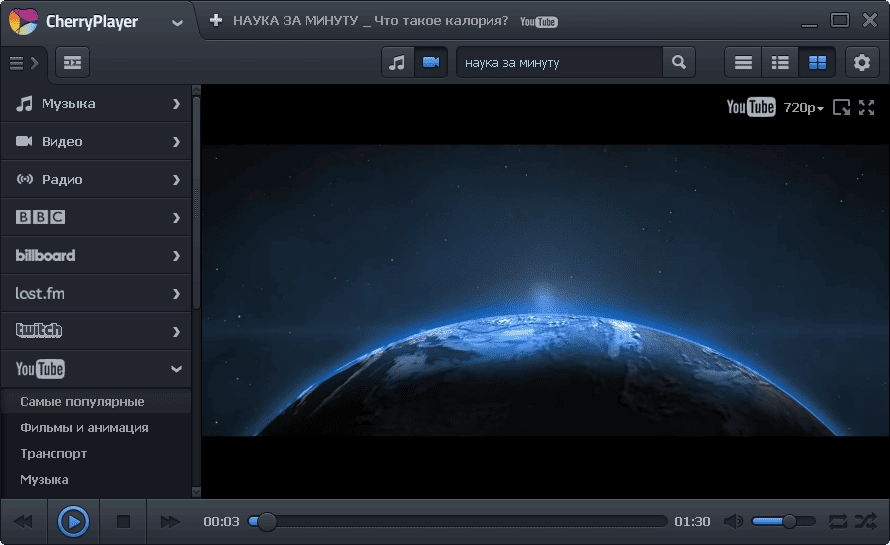The height and width of the screenshot is (545, 890).
Task: Click the elapsed time 00:03
Action: point(221,522)
